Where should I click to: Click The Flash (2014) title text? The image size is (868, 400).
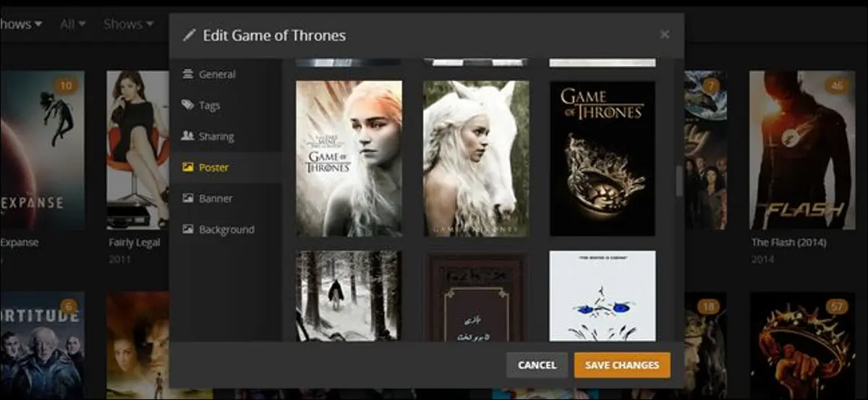(788, 242)
